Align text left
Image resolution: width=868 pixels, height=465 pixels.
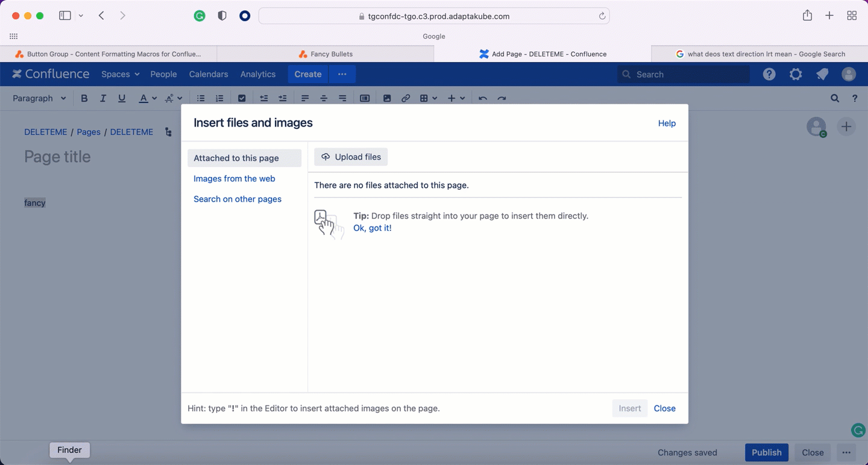click(x=305, y=98)
